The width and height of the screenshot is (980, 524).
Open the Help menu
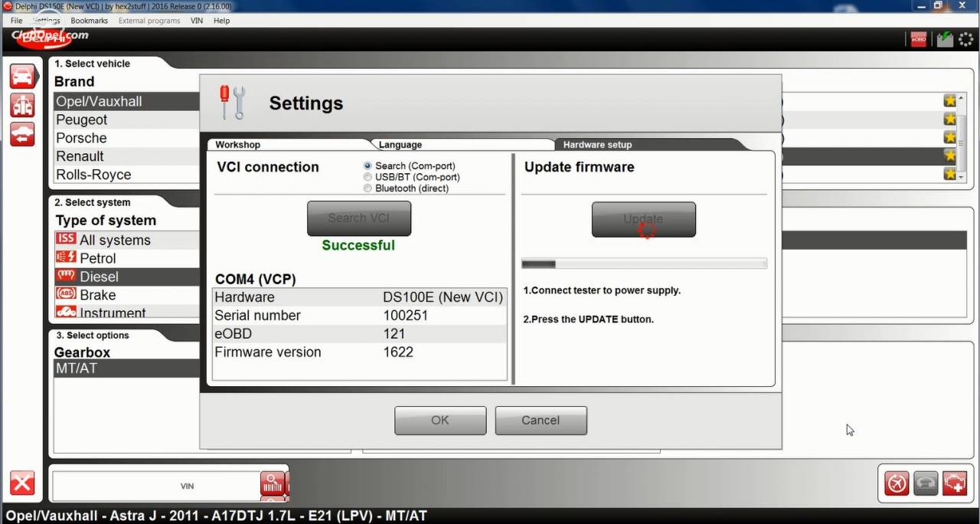click(222, 21)
